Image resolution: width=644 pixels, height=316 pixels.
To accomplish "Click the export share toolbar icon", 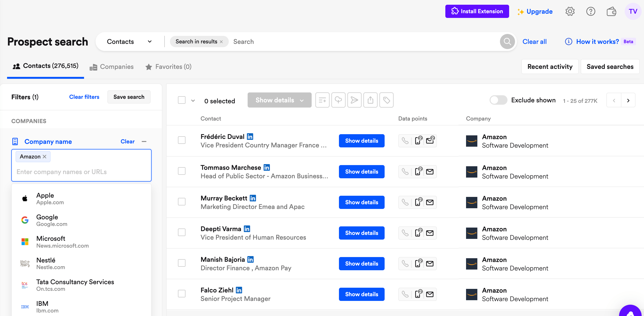I will click(x=370, y=100).
